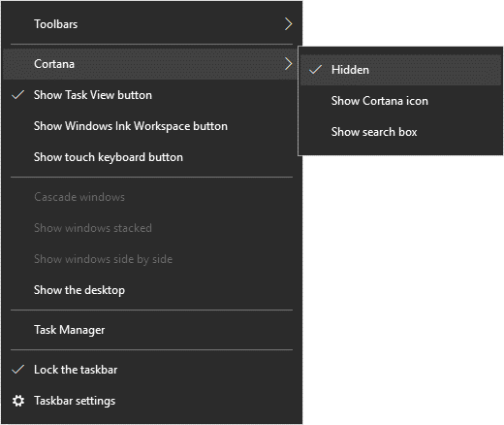The image size is (504, 425).
Task: Select the Cortana menu item
Action: tap(151, 64)
